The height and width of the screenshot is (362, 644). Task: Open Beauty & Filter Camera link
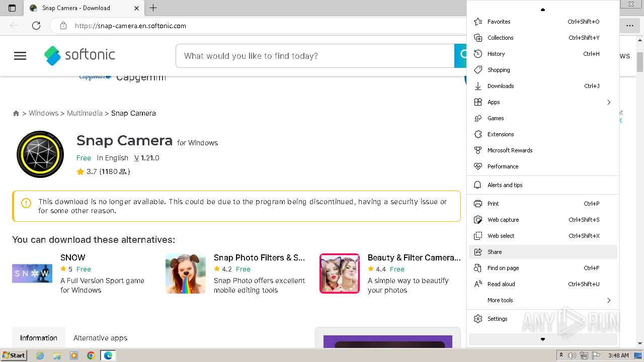(x=414, y=257)
